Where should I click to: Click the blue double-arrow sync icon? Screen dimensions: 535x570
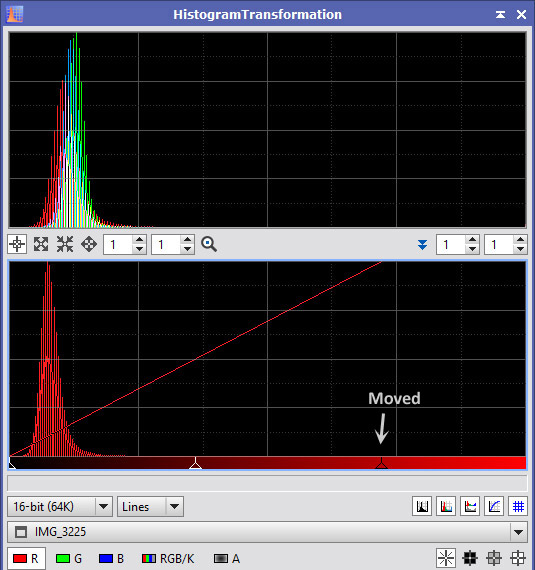coord(422,245)
